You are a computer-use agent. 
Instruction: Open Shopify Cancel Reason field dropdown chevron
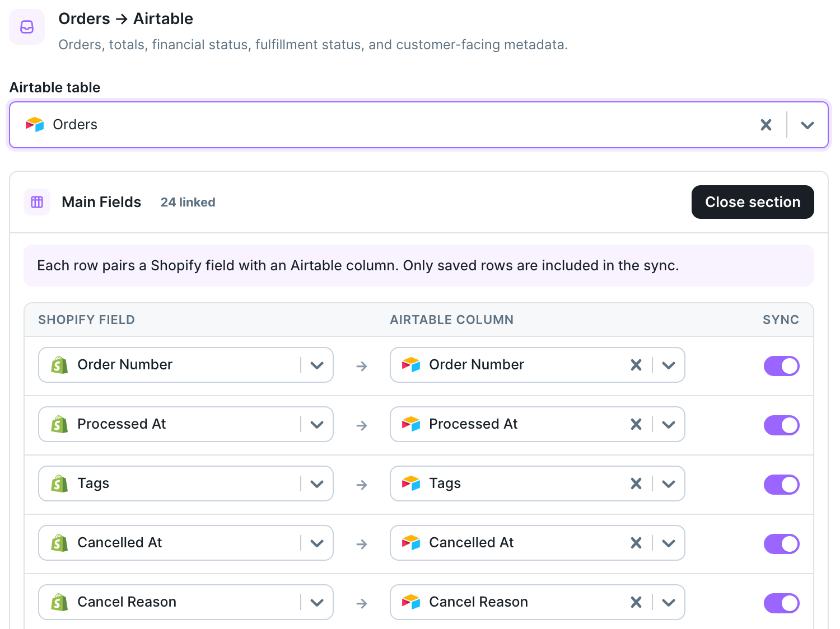click(x=317, y=603)
